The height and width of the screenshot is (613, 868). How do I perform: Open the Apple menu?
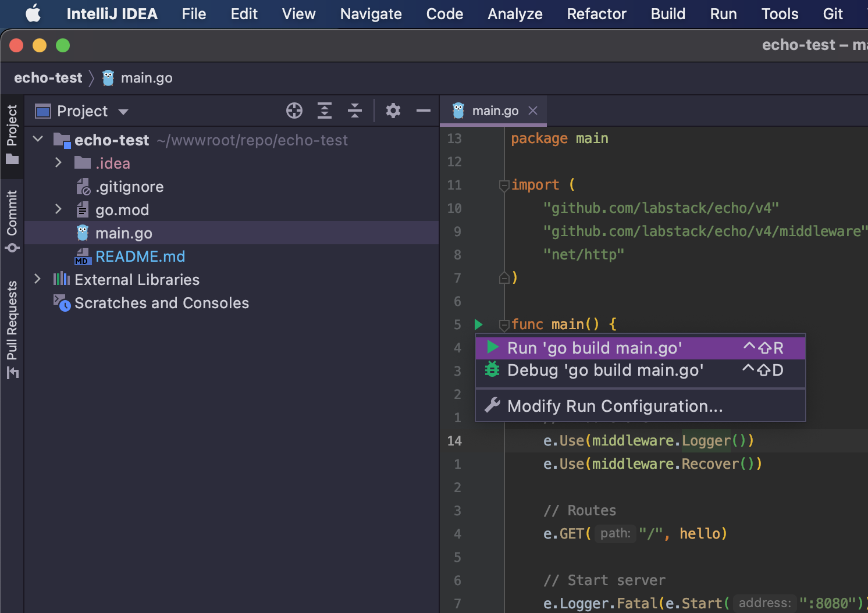coord(33,13)
